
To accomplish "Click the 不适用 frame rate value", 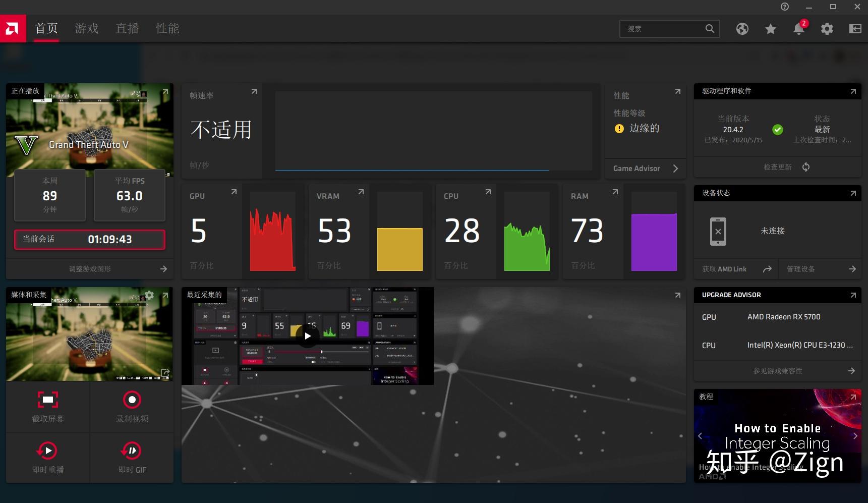I will (x=221, y=130).
